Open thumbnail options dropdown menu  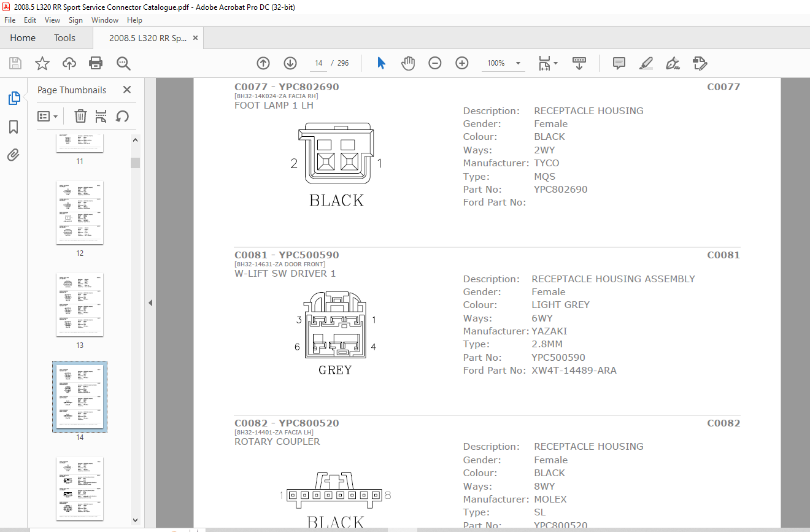tap(47, 116)
